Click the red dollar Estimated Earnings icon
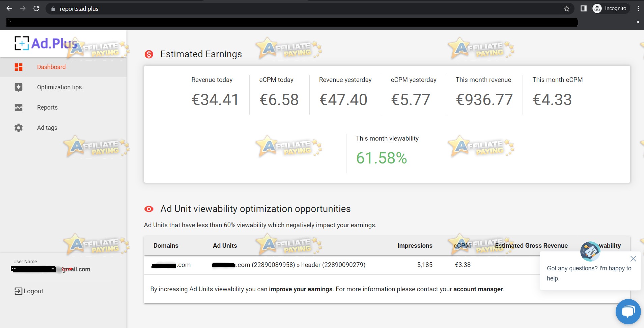 tap(149, 54)
